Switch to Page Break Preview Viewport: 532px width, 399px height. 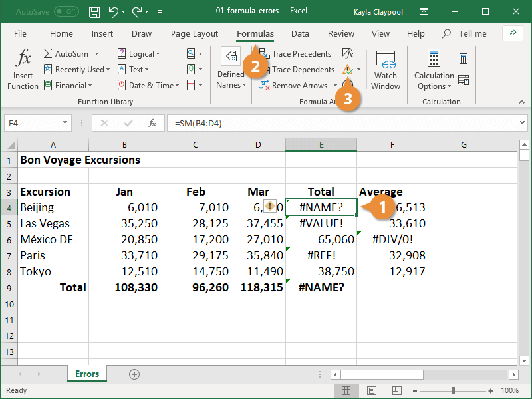(x=396, y=390)
